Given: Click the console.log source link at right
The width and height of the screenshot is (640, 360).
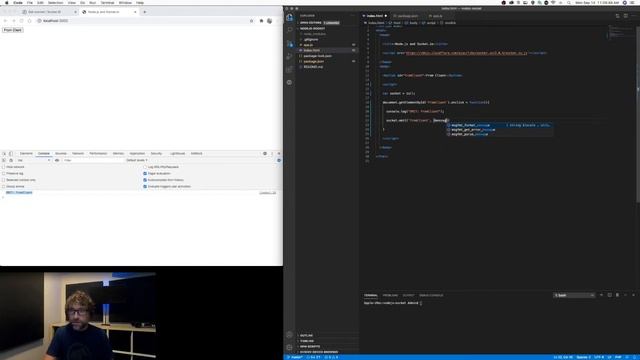Looking at the screenshot, I should click(x=268, y=193).
